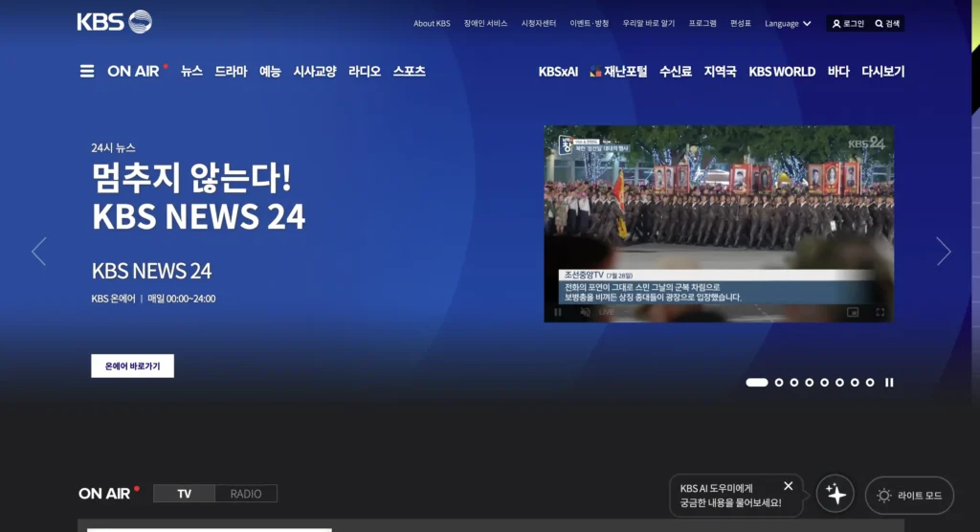Screen dimensions: 980x532
Task: Open the KBS AI assistant sparkle icon
Action: tap(835, 494)
